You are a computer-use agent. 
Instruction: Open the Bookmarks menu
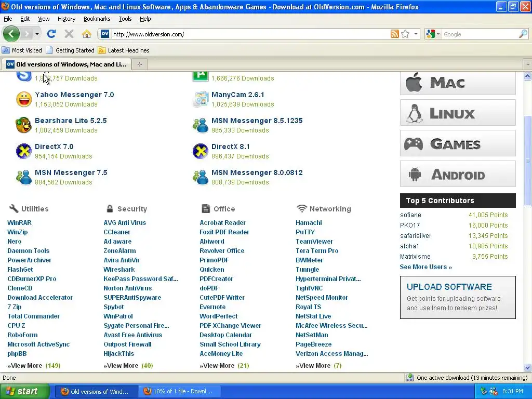tap(97, 19)
